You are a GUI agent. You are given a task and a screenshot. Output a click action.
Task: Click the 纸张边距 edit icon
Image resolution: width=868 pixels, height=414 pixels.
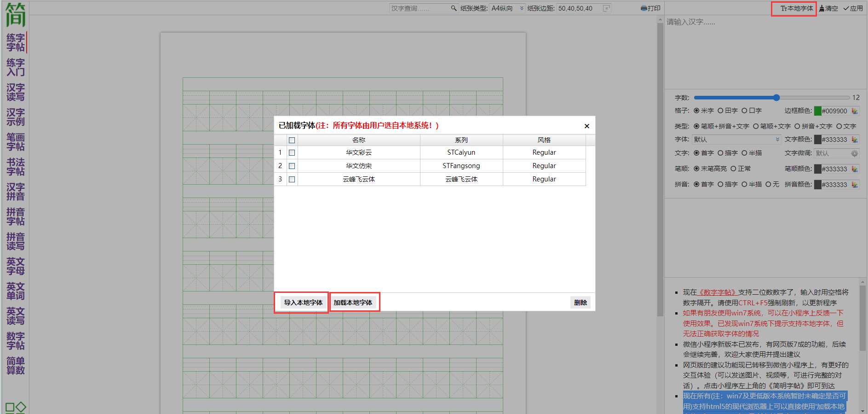[x=606, y=8]
